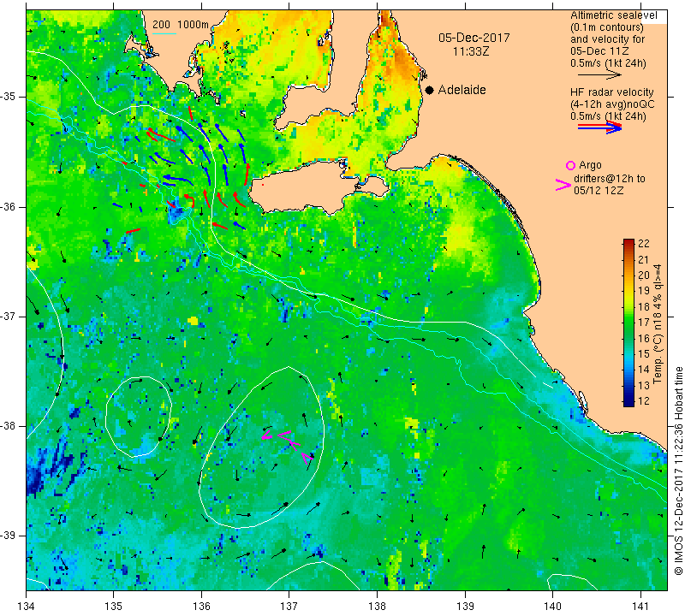Click the longitude axis label 141
Image resolution: width=685 pixels, height=616 pixels.
coord(640,607)
